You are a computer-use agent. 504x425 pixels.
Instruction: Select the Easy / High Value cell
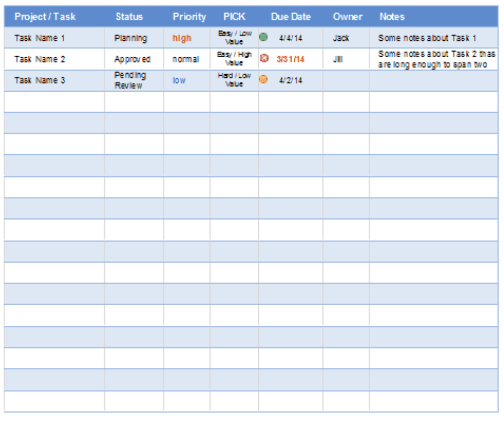tap(234, 59)
